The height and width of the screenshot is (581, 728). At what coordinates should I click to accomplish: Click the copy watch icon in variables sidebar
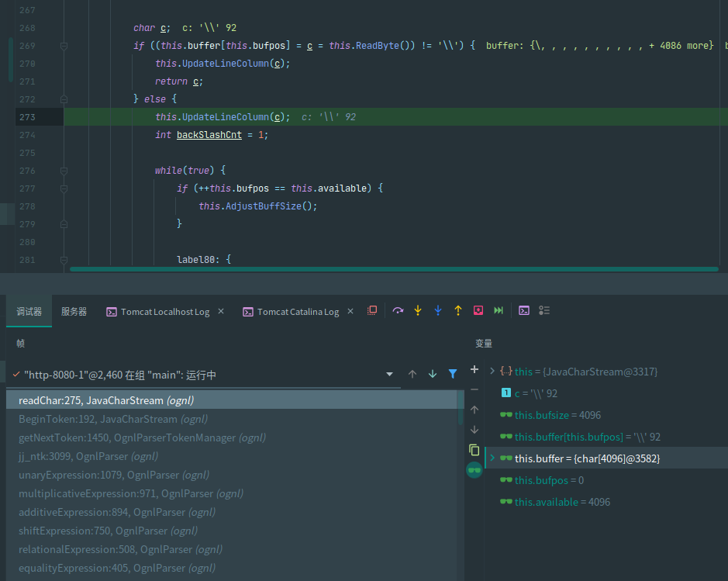[x=474, y=450]
